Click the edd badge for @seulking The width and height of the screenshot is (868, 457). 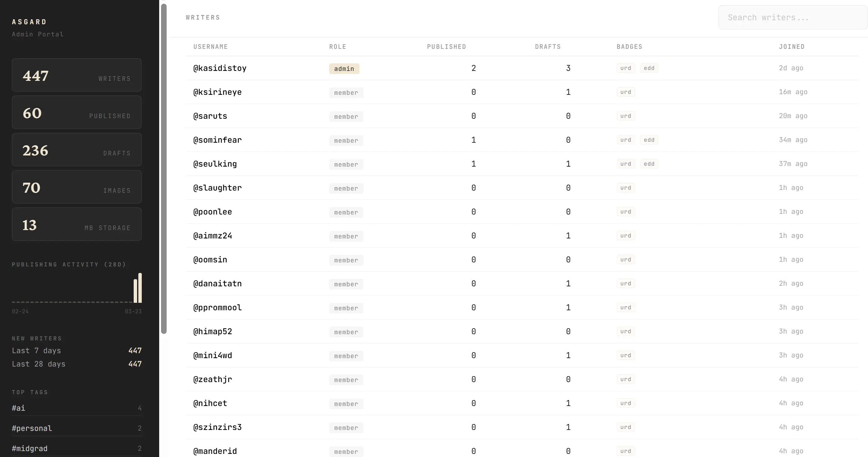point(649,164)
